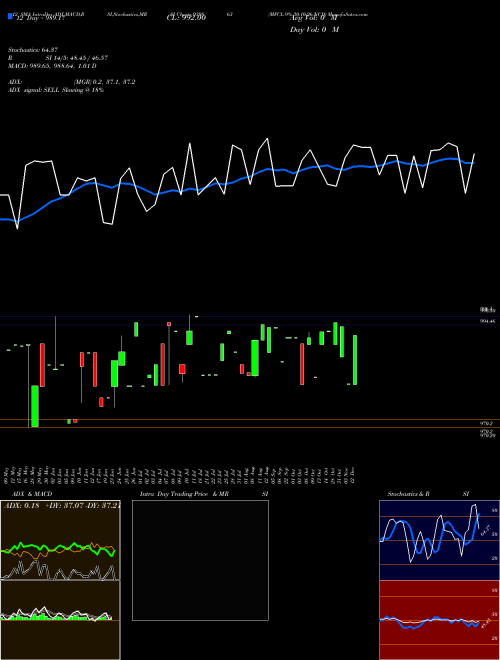Select the 'Stochastics: 64.37' reading
This screenshot has height=660, width=500.
(x=33, y=50)
